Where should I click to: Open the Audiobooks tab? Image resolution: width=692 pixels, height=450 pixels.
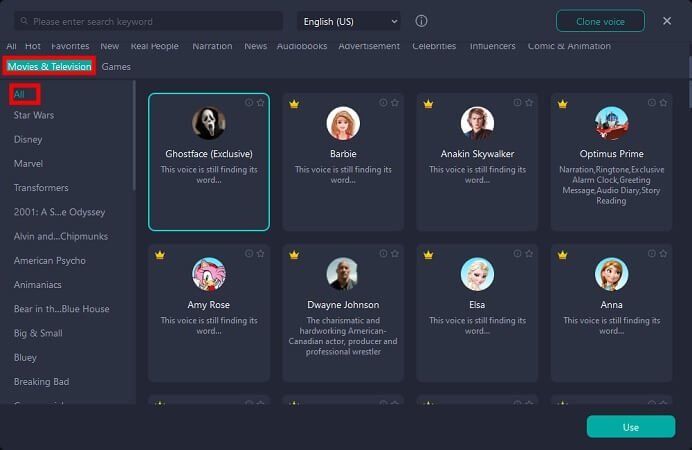[x=302, y=46]
